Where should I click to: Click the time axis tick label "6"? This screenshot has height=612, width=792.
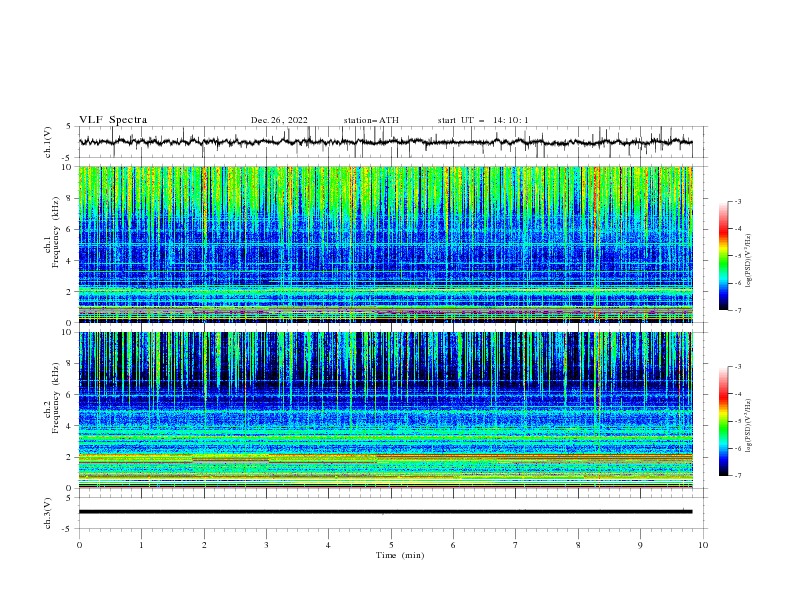(453, 545)
